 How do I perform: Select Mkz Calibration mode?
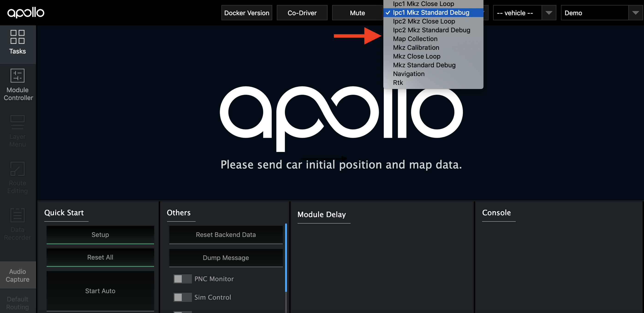coord(433,47)
